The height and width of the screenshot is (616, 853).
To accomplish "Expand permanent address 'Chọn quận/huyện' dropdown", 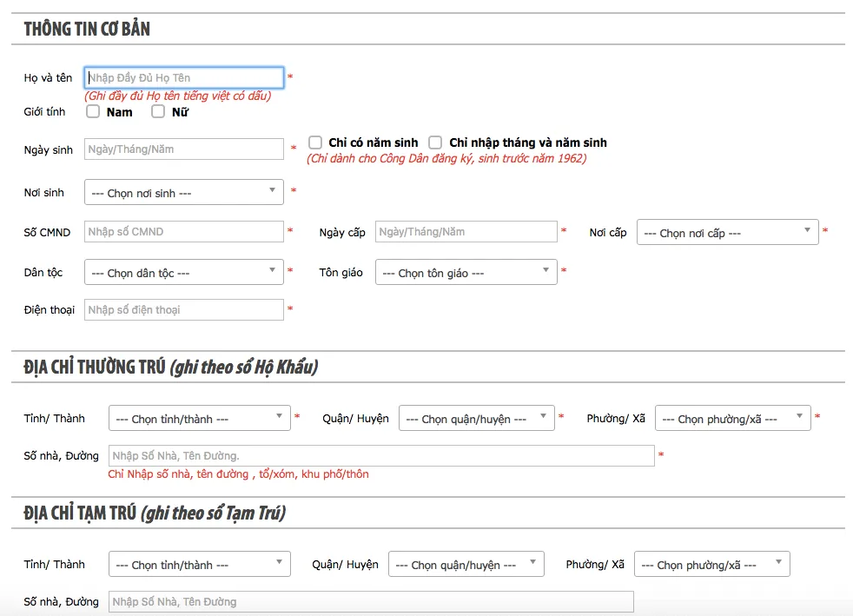I will click(x=476, y=418).
